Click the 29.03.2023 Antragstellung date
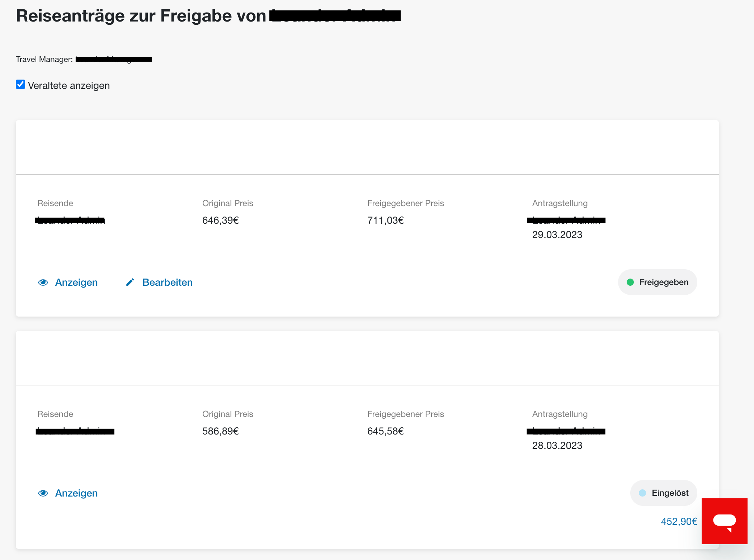Image resolution: width=754 pixels, height=560 pixels. (x=557, y=235)
